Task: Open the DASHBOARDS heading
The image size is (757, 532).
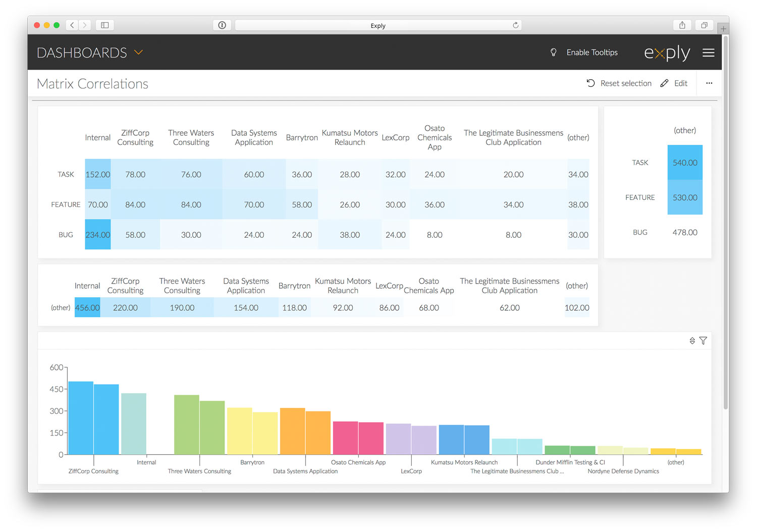Action: pyautogui.click(x=82, y=52)
